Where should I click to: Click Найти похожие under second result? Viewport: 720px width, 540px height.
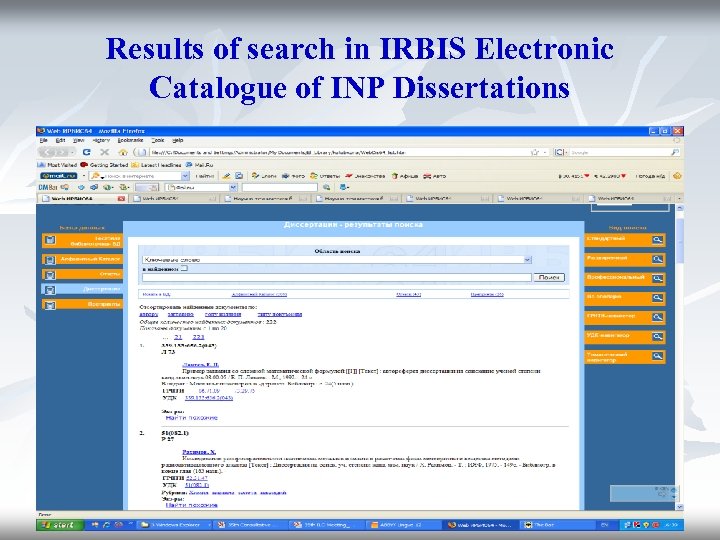click(191, 505)
